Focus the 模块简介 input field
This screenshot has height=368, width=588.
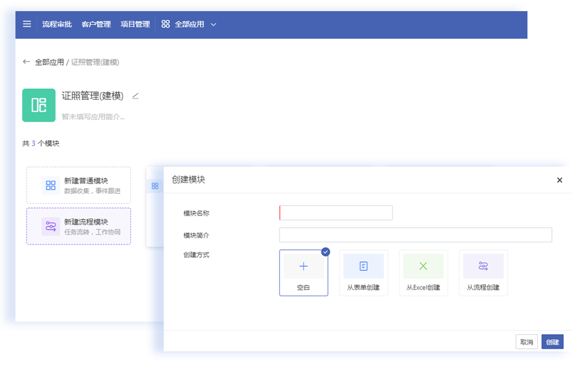[x=416, y=235]
